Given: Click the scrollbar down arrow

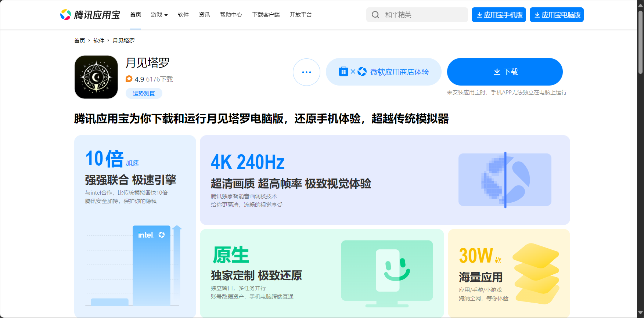Looking at the screenshot, I should point(641,313).
